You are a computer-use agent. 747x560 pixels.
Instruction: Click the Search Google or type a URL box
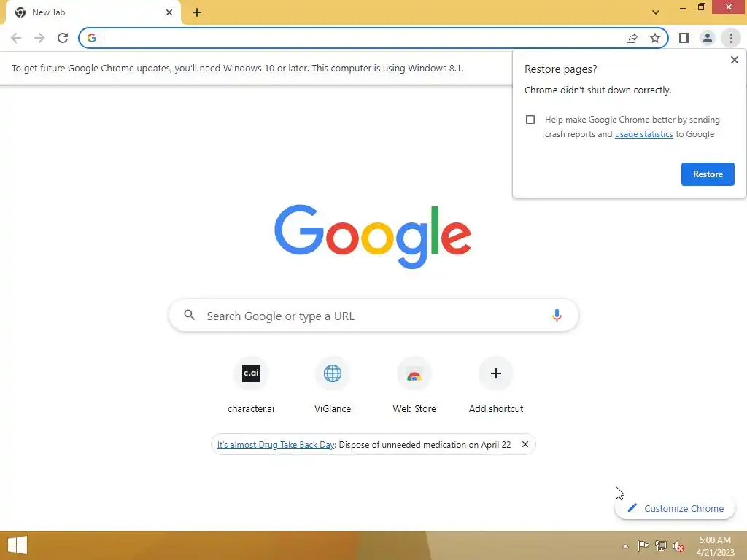[x=373, y=316]
